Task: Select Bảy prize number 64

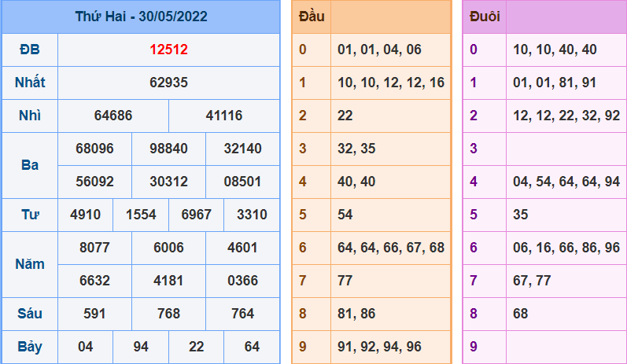Action: pyautogui.click(x=252, y=347)
